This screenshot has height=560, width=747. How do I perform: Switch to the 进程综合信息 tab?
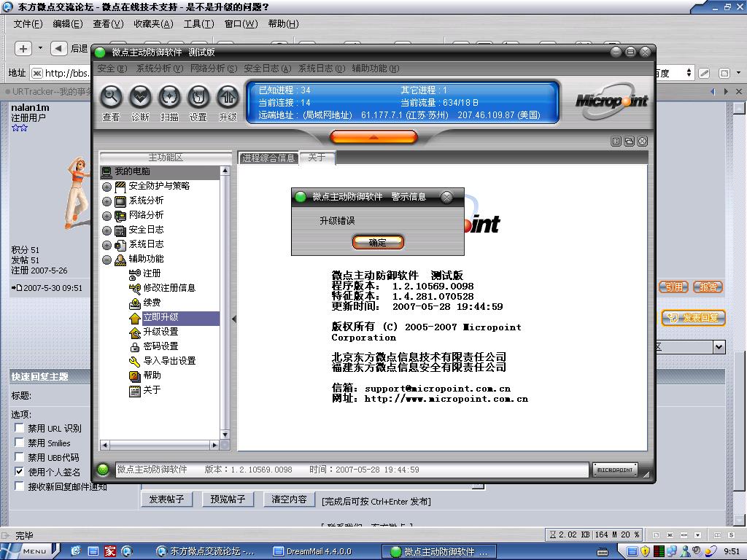tap(268, 157)
